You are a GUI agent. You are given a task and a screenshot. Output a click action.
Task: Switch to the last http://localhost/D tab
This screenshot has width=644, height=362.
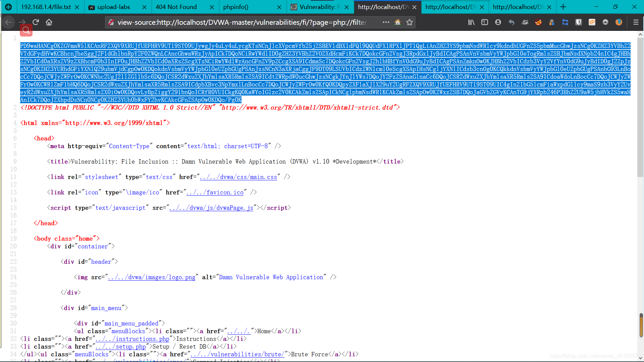click(x=518, y=7)
